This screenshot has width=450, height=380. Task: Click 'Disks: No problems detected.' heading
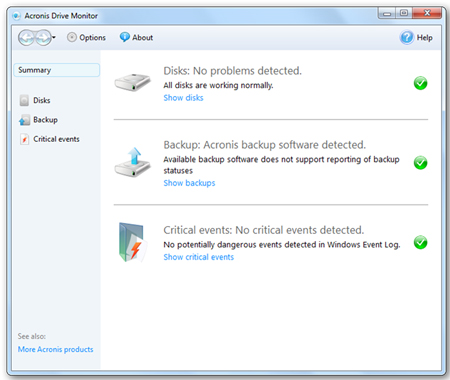[232, 71]
